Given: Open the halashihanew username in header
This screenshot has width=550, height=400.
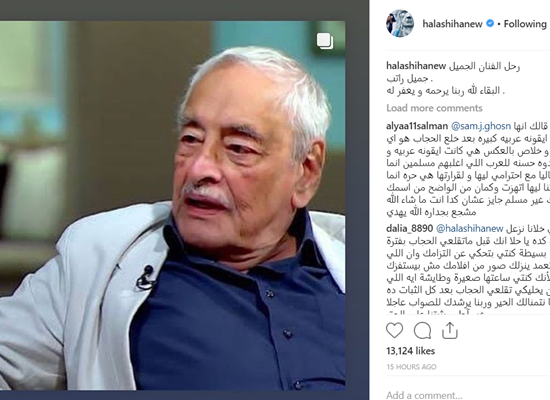Looking at the screenshot, I should coord(452,24).
